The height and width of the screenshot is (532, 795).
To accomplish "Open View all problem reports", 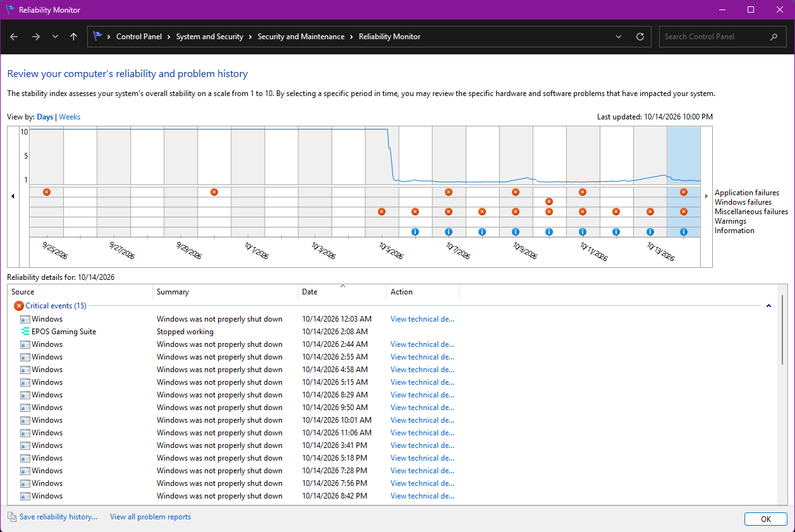I will coord(150,517).
